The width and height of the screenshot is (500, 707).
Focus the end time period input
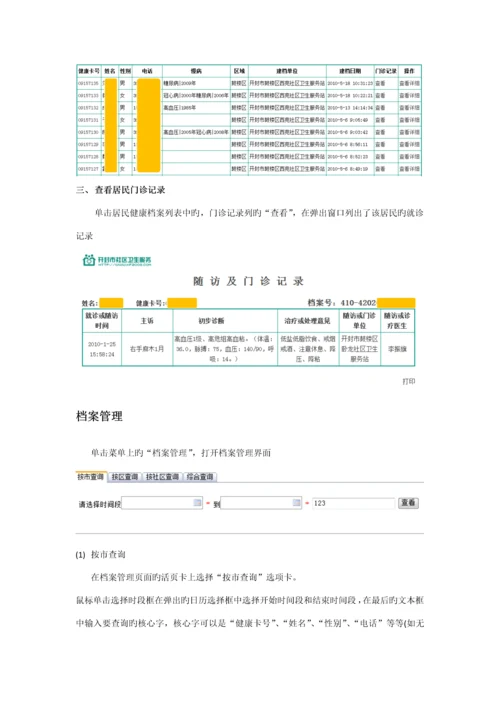(x=261, y=503)
